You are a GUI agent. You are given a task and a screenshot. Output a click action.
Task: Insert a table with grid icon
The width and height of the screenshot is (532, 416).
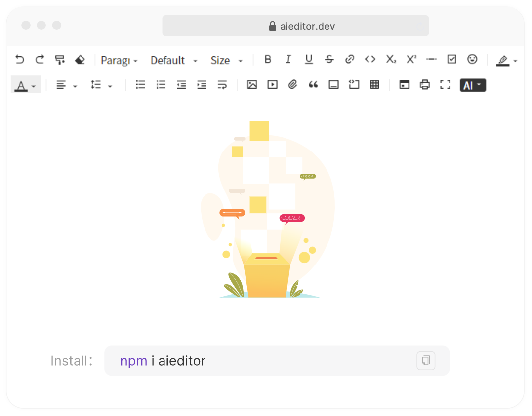point(374,85)
